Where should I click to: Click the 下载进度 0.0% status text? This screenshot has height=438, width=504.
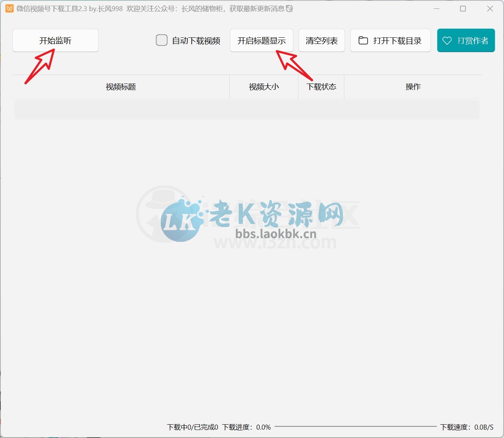[247, 427]
